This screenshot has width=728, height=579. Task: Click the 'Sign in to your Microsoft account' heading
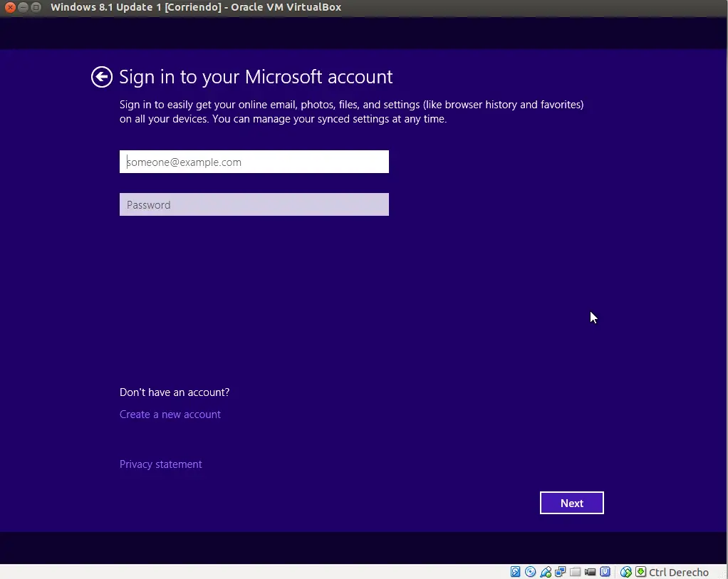point(256,77)
